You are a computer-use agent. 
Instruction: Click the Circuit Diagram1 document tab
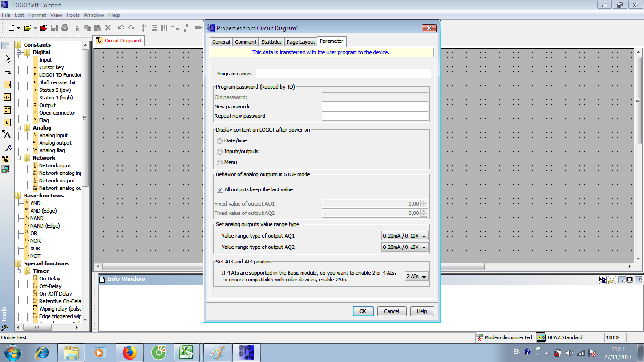pos(119,41)
